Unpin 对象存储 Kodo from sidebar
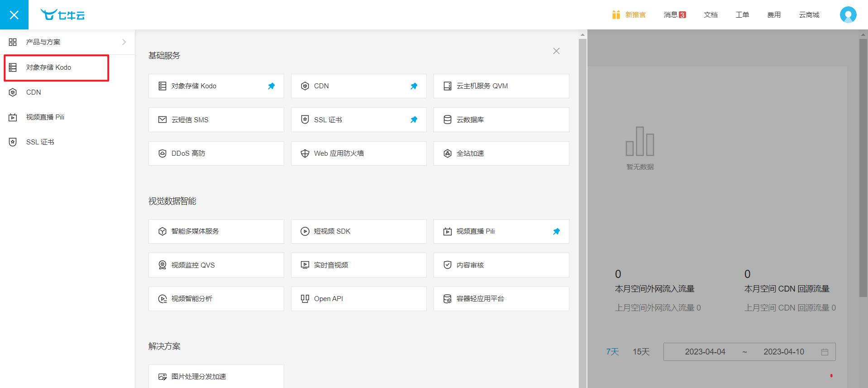This screenshot has width=868, height=388. (x=271, y=86)
